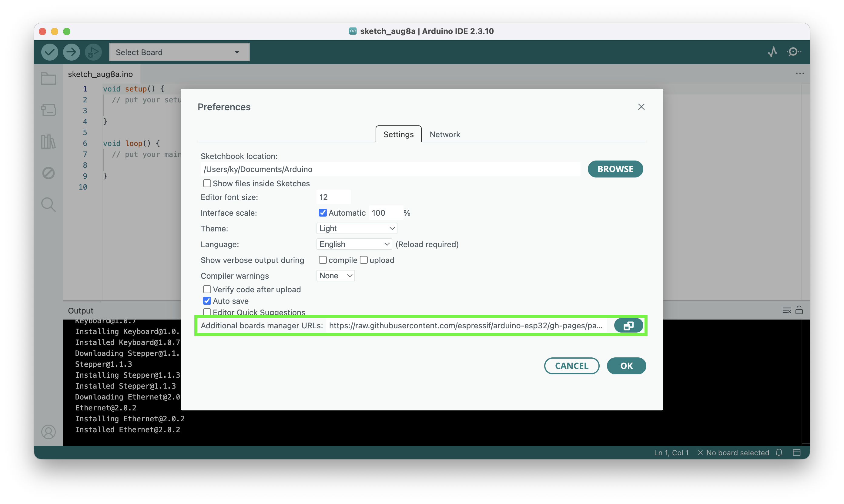844x504 pixels.
Task: Select the Settings tab
Action: click(x=398, y=134)
